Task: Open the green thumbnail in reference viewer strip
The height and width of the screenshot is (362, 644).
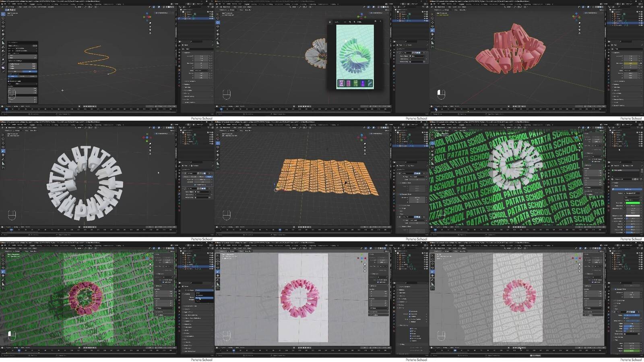Action: [355, 83]
